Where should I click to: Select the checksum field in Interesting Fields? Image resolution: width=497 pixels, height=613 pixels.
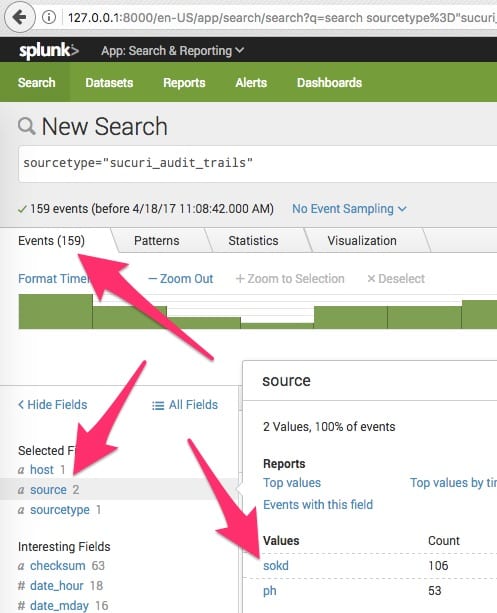pyautogui.click(x=57, y=566)
